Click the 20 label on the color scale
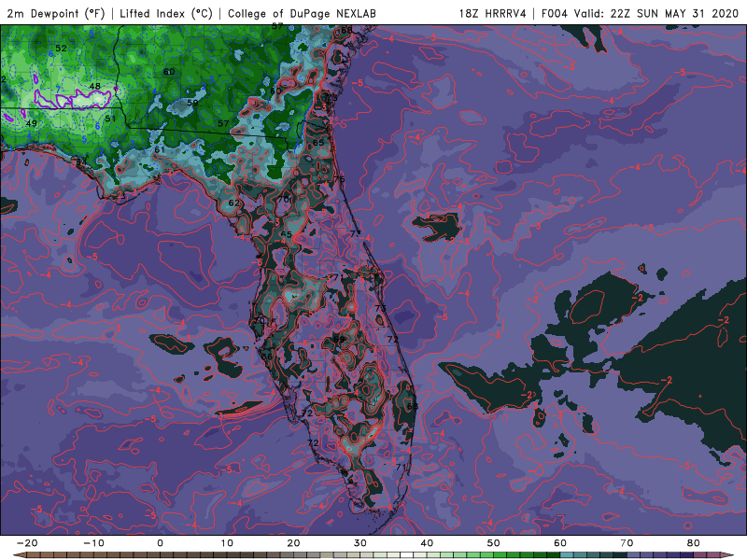This screenshot has width=747, height=560. [293, 543]
